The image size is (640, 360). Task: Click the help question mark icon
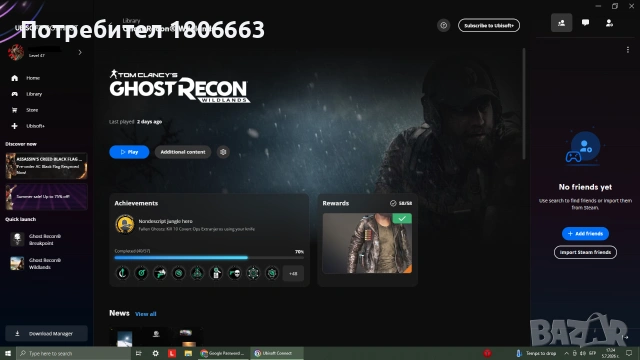point(443,25)
